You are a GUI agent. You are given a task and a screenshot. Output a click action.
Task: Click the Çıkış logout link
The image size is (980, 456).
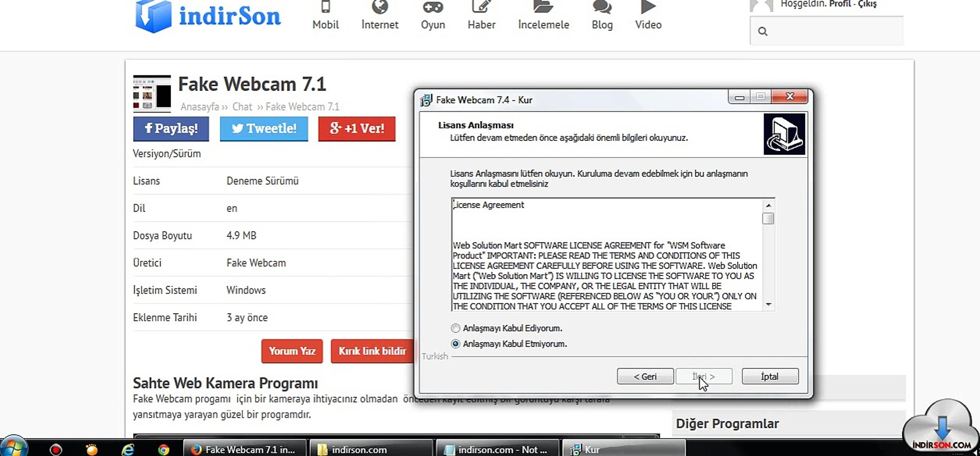coord(867,4)
